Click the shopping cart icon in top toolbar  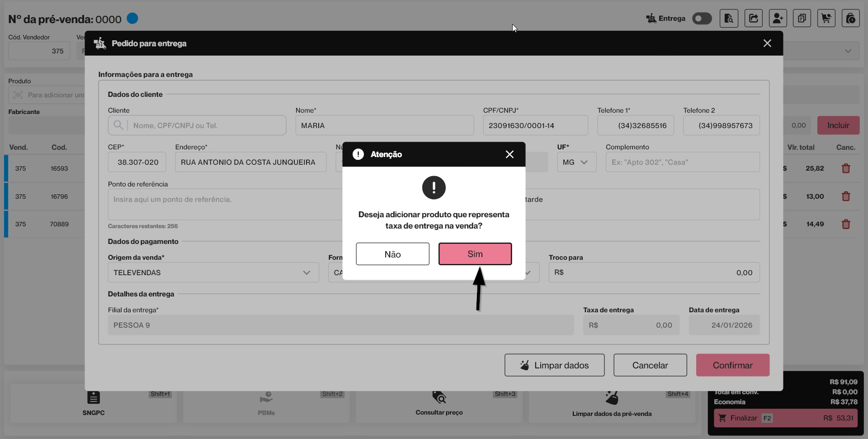[826, 19]
